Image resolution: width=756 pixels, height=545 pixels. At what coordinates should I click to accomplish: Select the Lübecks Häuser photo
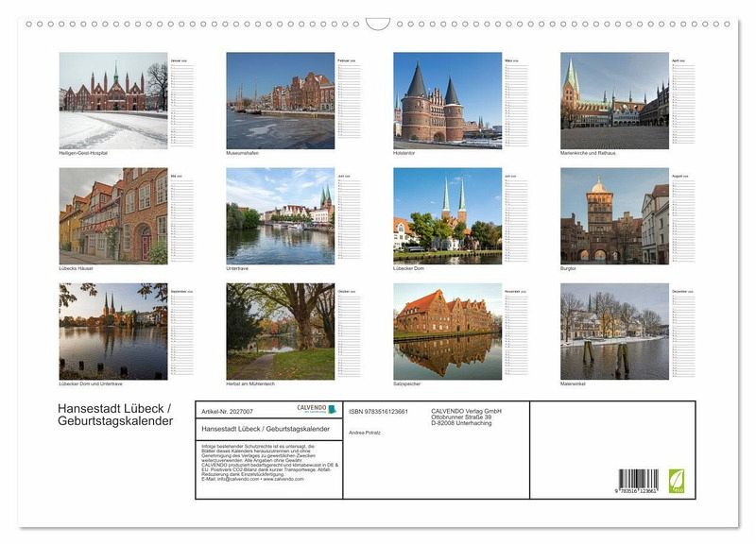click(113, 216)
